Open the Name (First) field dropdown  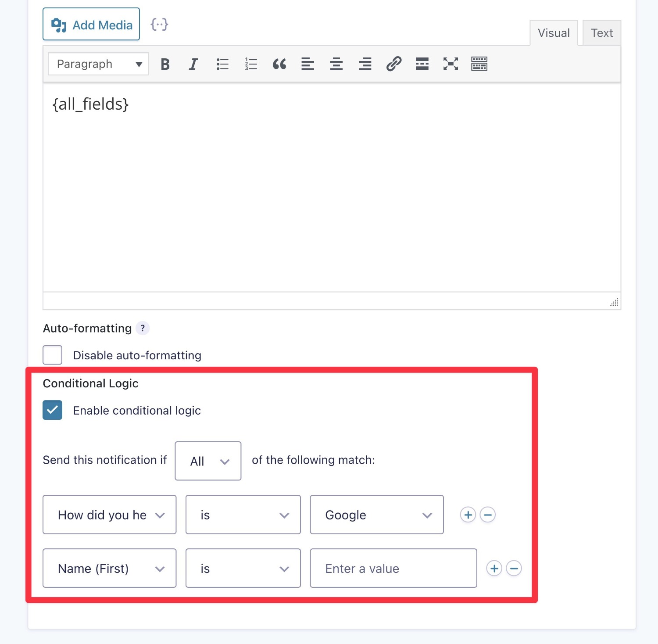110,568
